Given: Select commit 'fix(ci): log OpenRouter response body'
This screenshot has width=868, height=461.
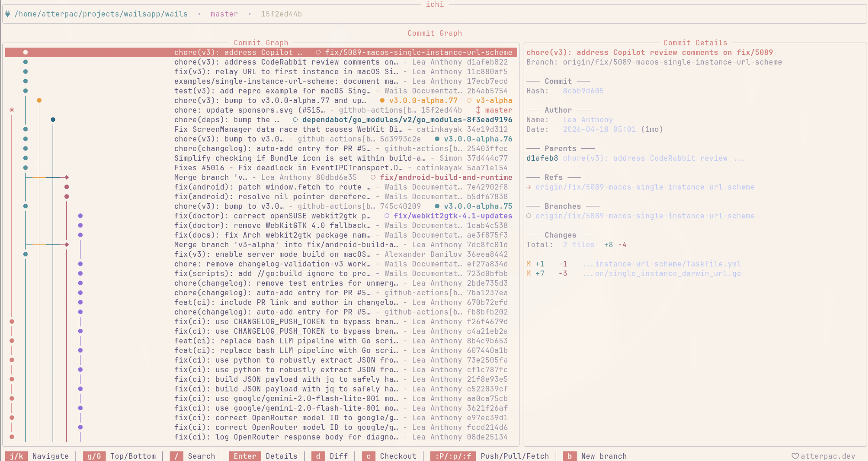Looking at the screenshot, I should tap(261, 437).
